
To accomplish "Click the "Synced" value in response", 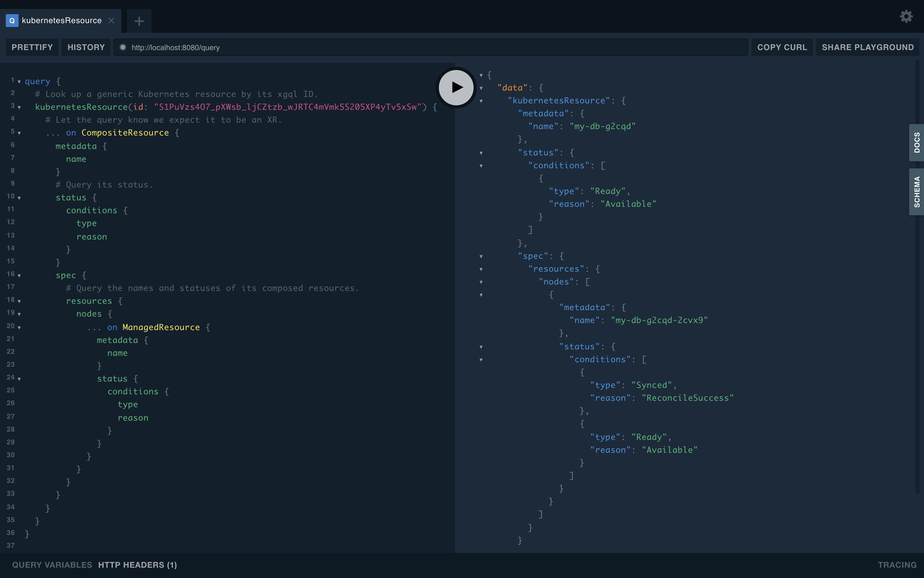I will coord(651,385).
